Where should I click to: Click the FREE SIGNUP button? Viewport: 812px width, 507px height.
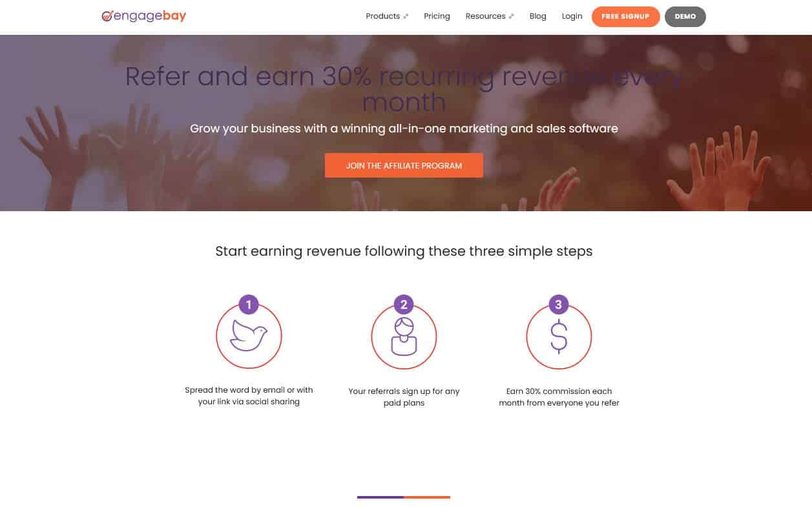(625, 17)
